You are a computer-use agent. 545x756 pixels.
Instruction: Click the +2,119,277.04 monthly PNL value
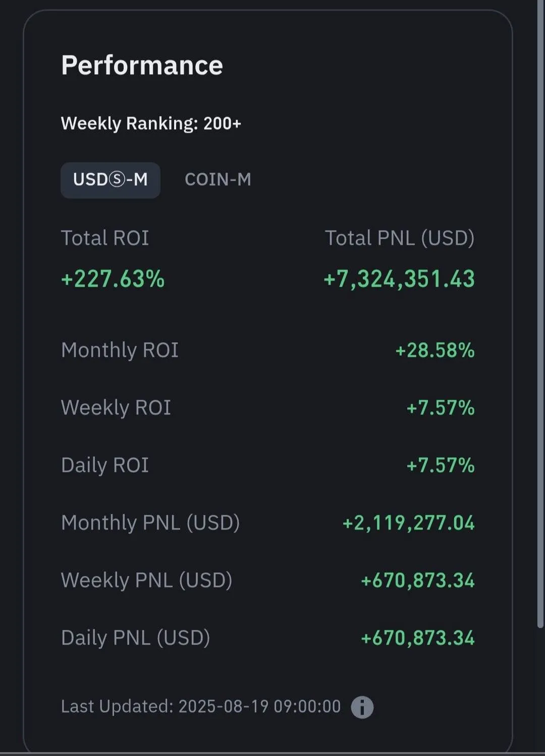[408, 523]
